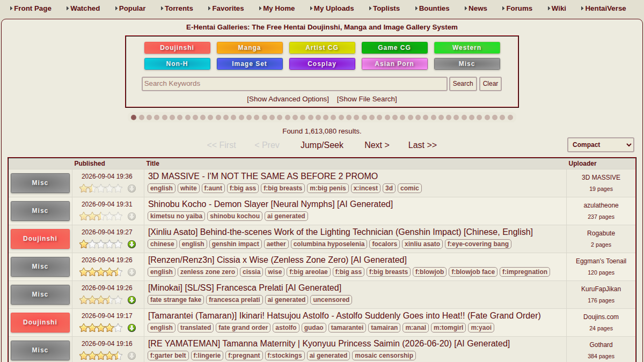The image size is (644, 362).
Task: Open Bounties menu item
Action: tap(434, 9)
